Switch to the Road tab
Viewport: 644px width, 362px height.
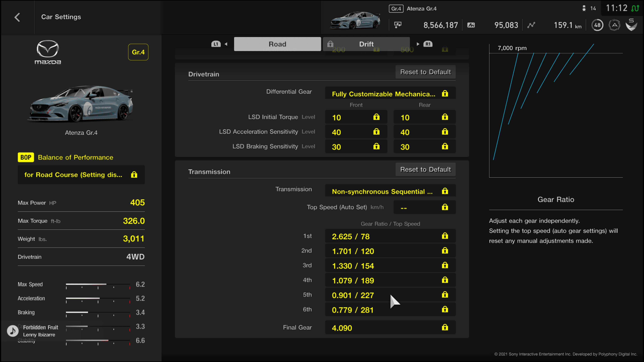[277, 44]
